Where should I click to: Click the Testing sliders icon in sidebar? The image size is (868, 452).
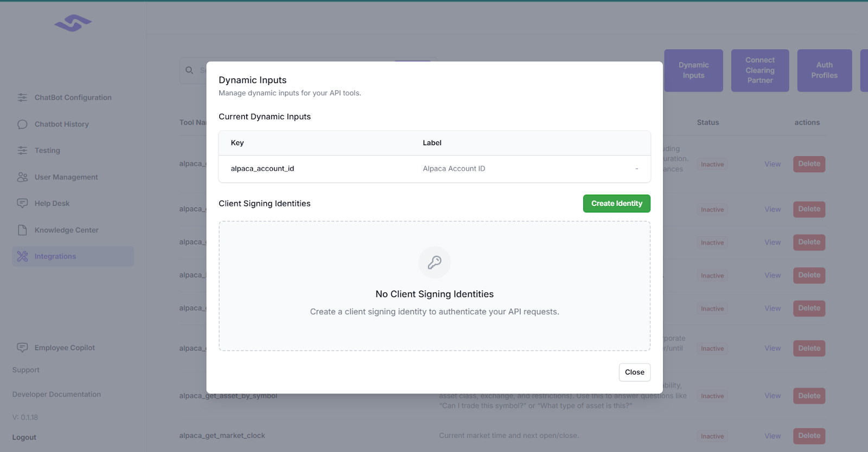[22, 151]
